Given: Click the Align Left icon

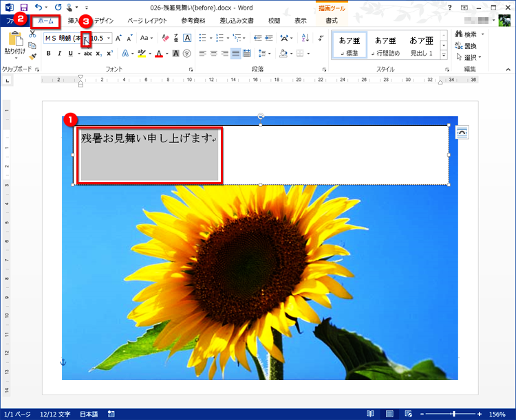Looking at the screenshot, I should tap(203, 54).
